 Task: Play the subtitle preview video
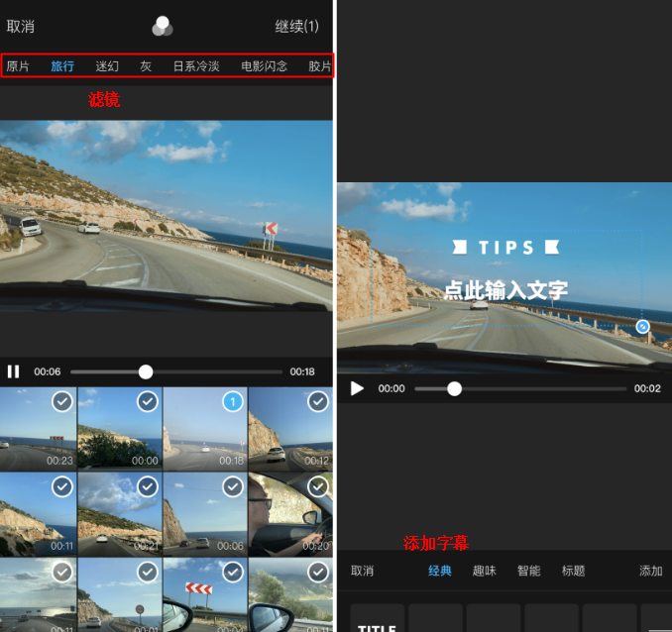pos(358,388)
